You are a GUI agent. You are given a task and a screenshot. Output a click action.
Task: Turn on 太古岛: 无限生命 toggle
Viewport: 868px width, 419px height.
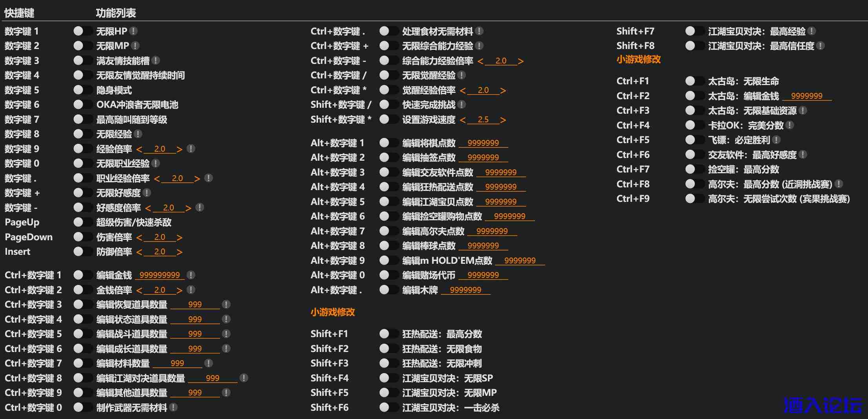[x=695, y=81]
